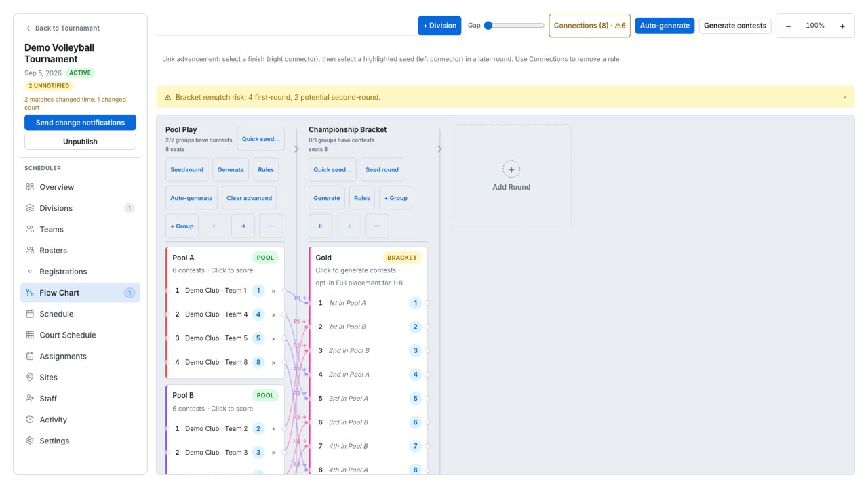
Task: Remove Demo Club Team 5 from Pool A
Action: 273,339
